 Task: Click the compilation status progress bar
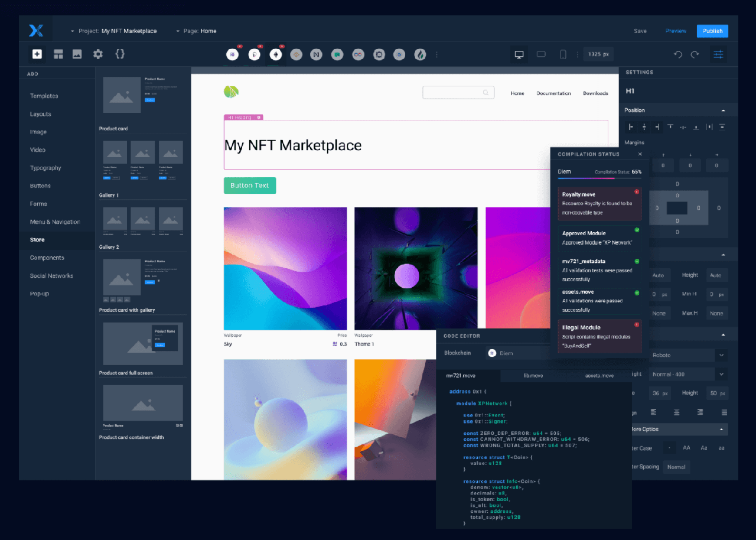599,178
